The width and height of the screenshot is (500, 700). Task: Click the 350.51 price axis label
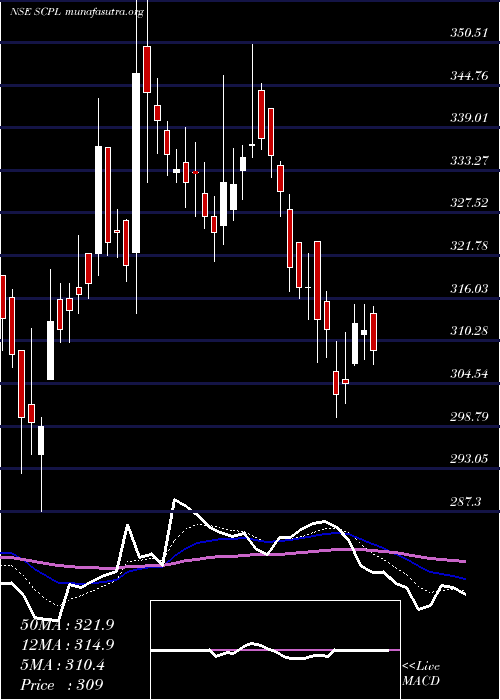(x=468, y=33)
